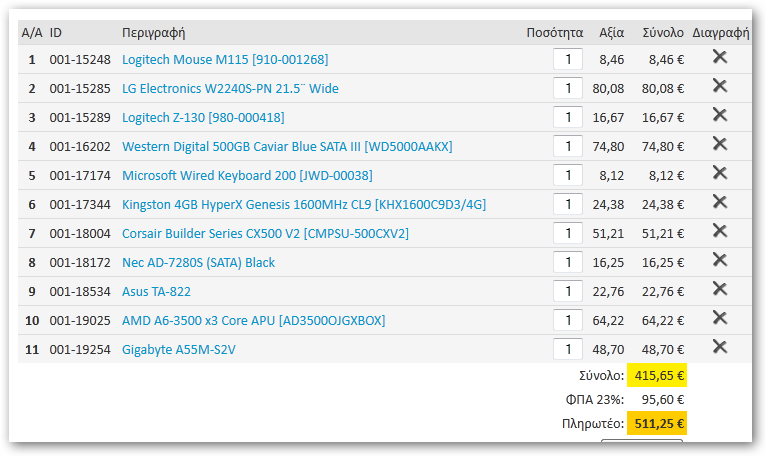Open the Gigabyte A55M-S2V link

click(x=179, y=350)
